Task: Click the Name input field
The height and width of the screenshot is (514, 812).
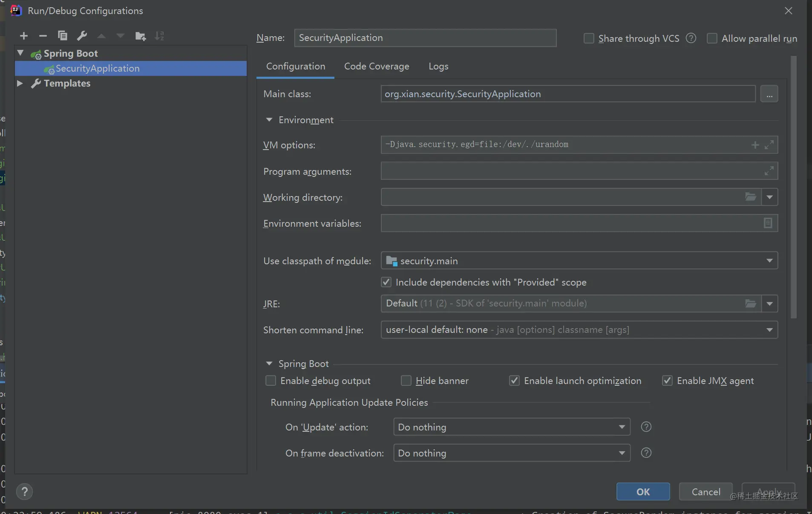Action: pyautogui.click(x=425, y=38)
